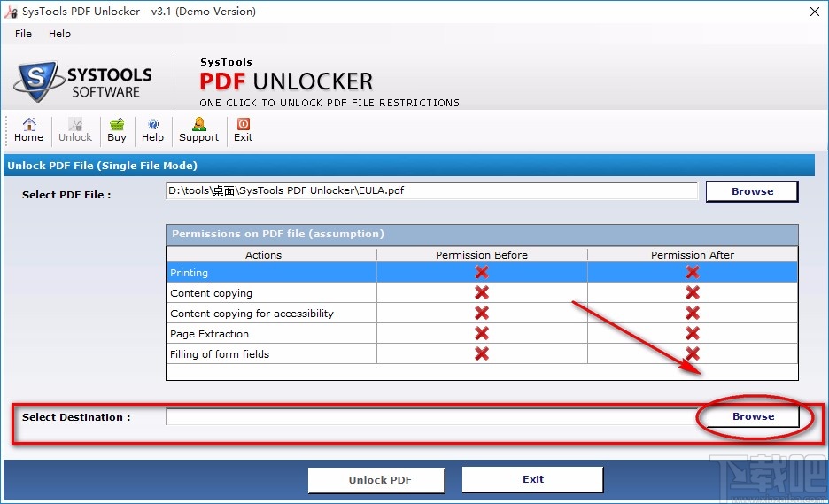Click the title bar application icon
The image size is (829, 504).
pos(11,12)
